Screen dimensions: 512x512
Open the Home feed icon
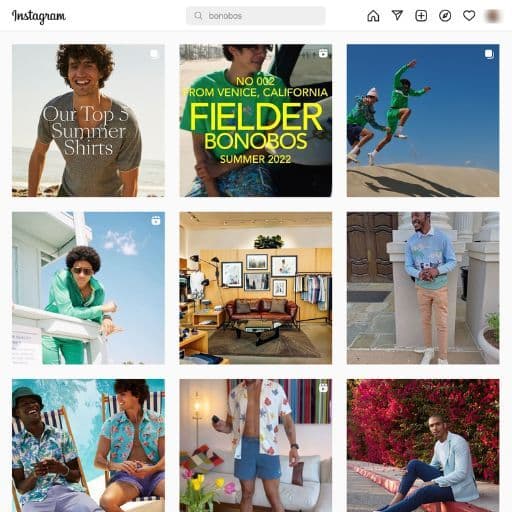pyautogui.click(x=373, y=16)
